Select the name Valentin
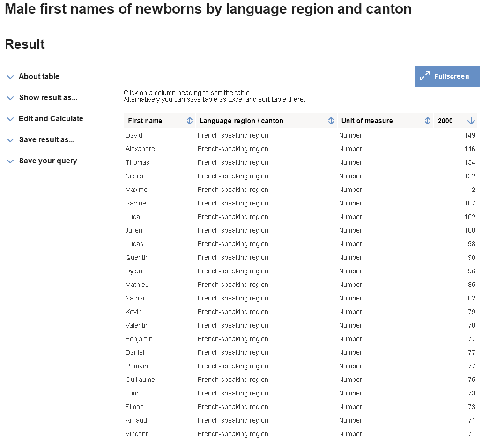The image size is (504, 439). pos(137,325)
